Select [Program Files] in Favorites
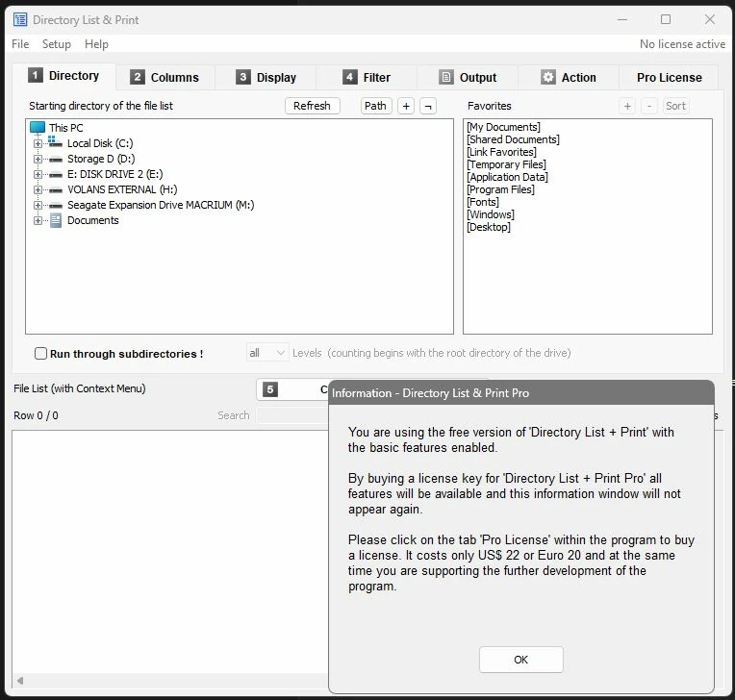The width and height of the screenshot is (735, 700). pos(500,189)
